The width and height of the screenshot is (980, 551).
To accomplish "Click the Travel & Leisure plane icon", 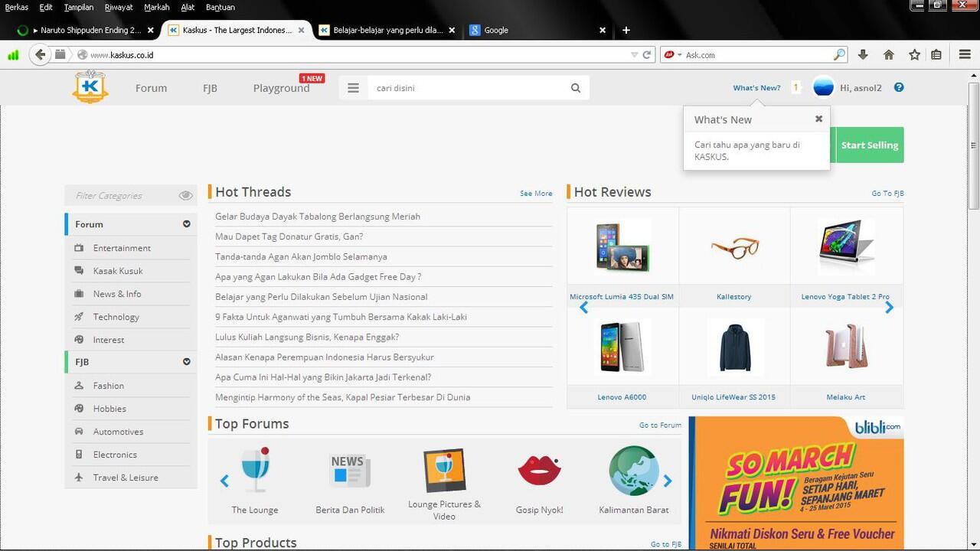I will point(79,478).
